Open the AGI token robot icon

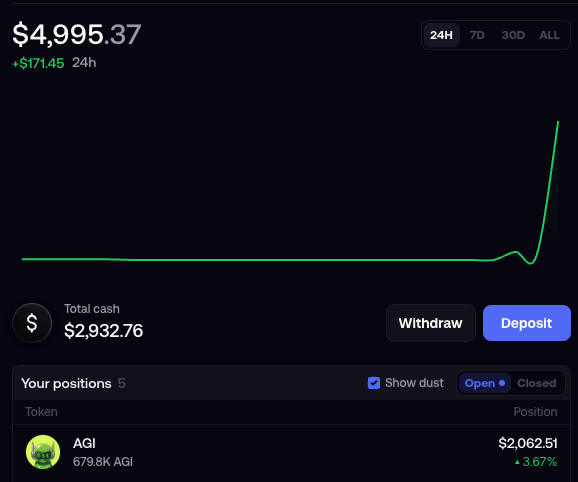[43, 452]
